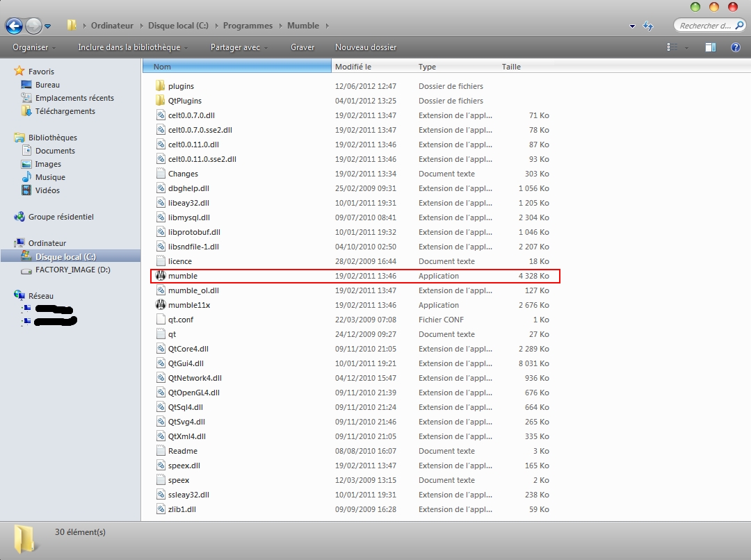Select the Changes text document icon
Viewport: 751px width, 560px height.
(x=161, y=174)
